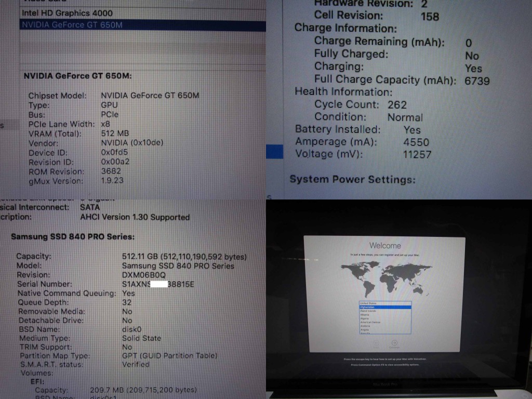Click the bold "NVIDIA GeForce GT 650M:" heading
The image size is (532, 399).
tap(78, 76)
